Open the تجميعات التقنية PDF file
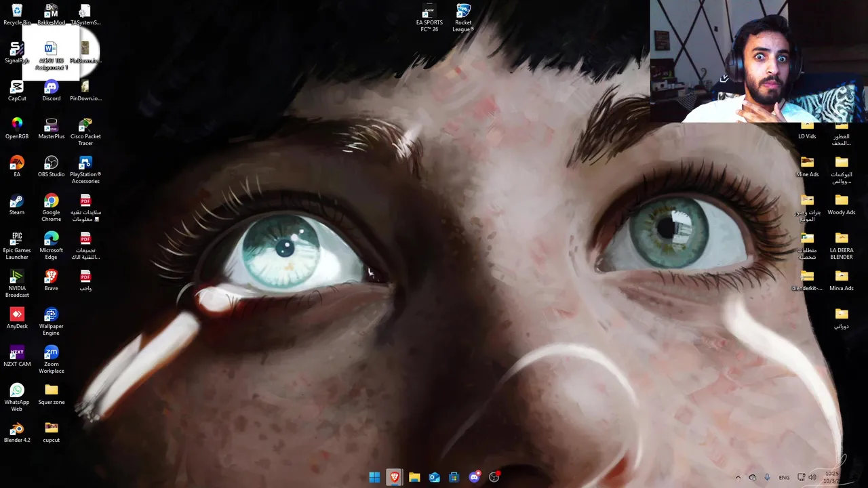The width and height of the screenshot is (868, 488). click(x=85, y=245)
